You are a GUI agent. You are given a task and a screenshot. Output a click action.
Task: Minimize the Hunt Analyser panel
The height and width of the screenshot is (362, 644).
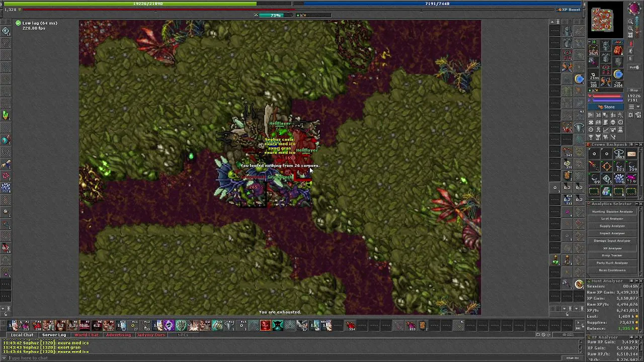tap(636, 281)
